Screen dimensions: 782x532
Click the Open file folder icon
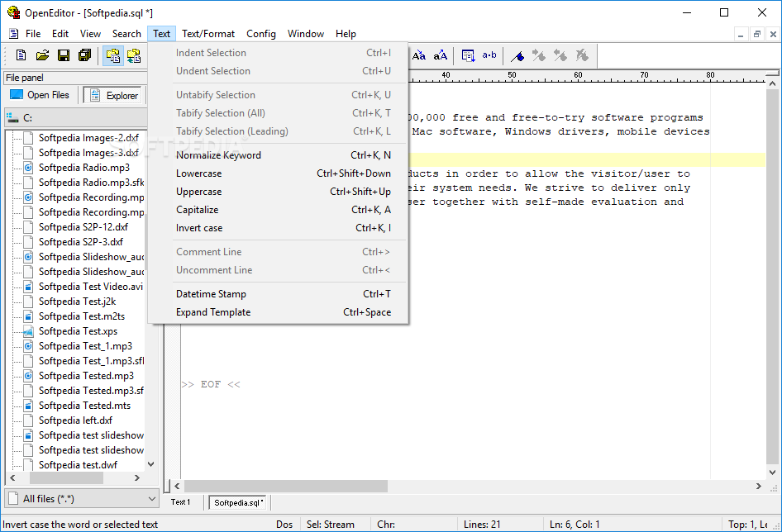pos(42,55)
